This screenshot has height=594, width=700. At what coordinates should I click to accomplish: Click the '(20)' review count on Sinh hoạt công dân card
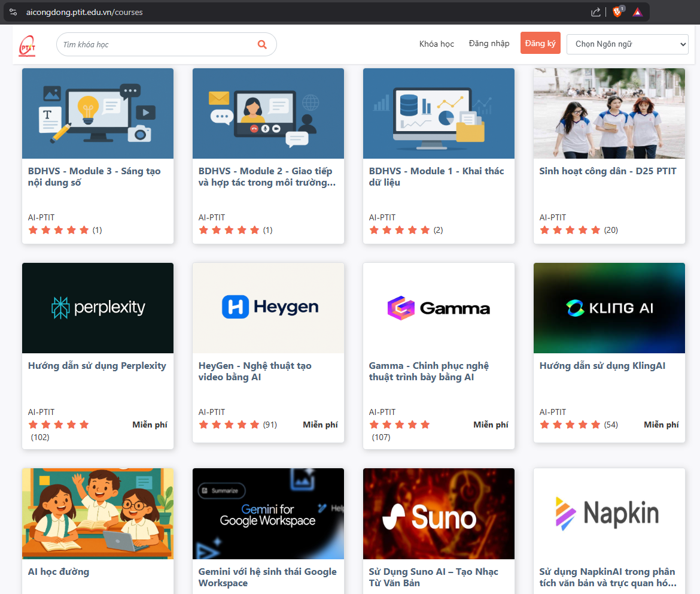coord(611,230)
